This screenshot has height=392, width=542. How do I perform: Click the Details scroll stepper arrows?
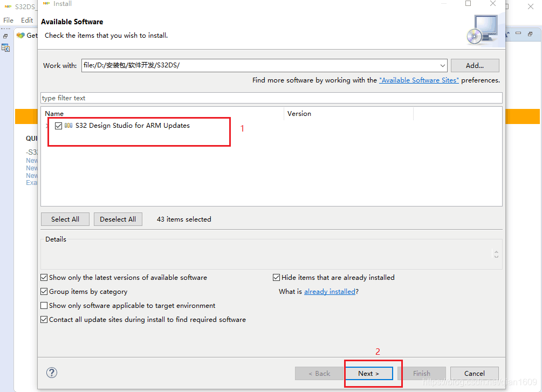click(496, 254)
